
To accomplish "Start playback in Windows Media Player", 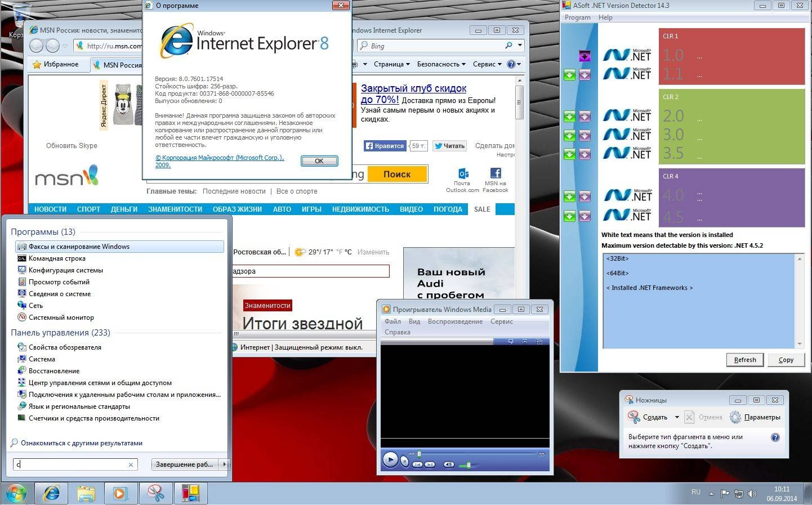I will tap(390, 460).
